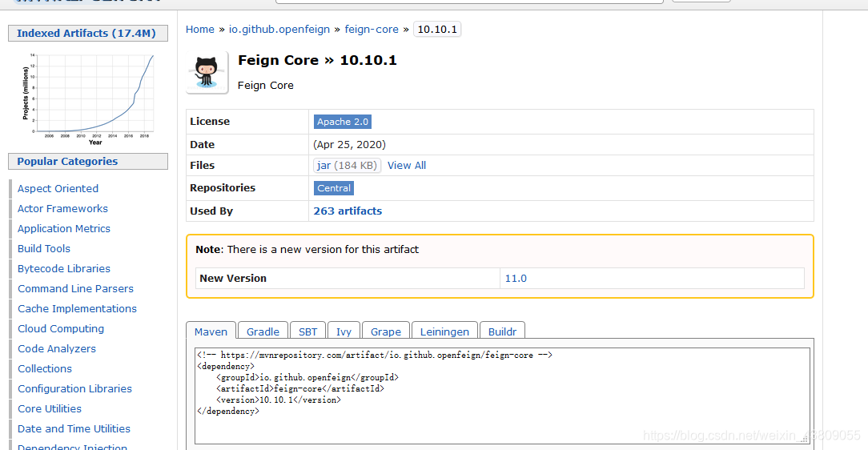Switch to the Grape tab
The height and width of the screenshot is (450, 868).
386,331
